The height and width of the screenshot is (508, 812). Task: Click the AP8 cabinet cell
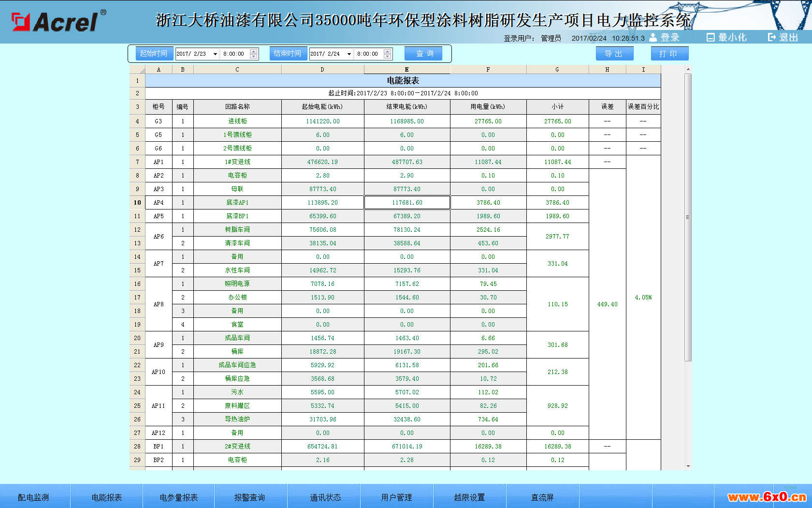click(159, 304)
